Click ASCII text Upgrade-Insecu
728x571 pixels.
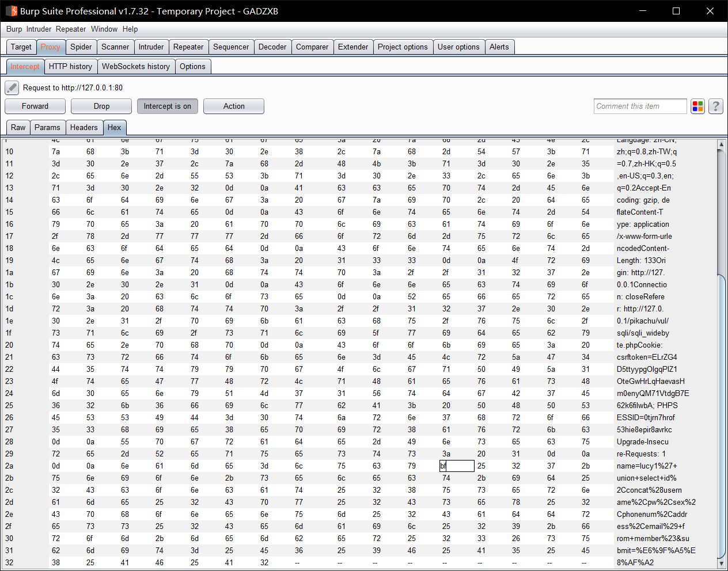(x=643, y=441)
